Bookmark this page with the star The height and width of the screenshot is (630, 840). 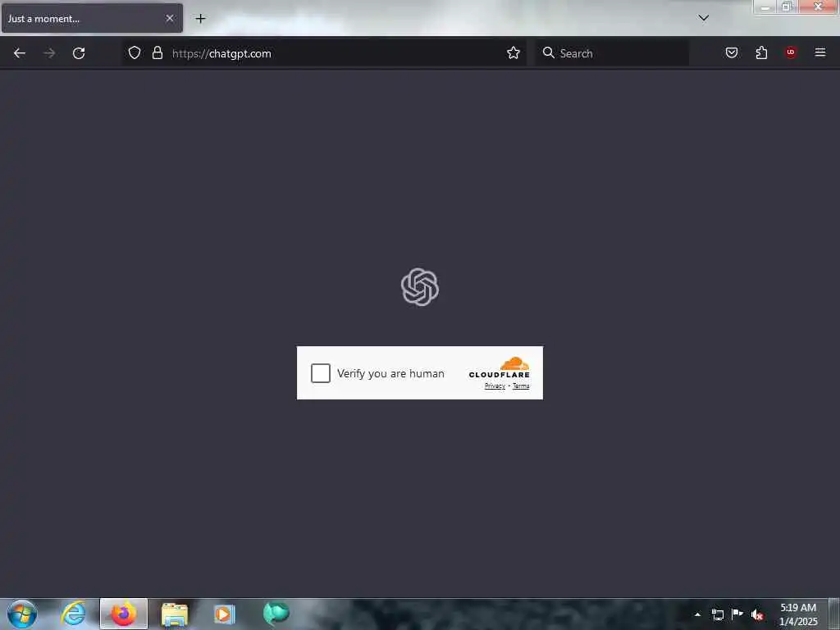(x=514, y=52)
